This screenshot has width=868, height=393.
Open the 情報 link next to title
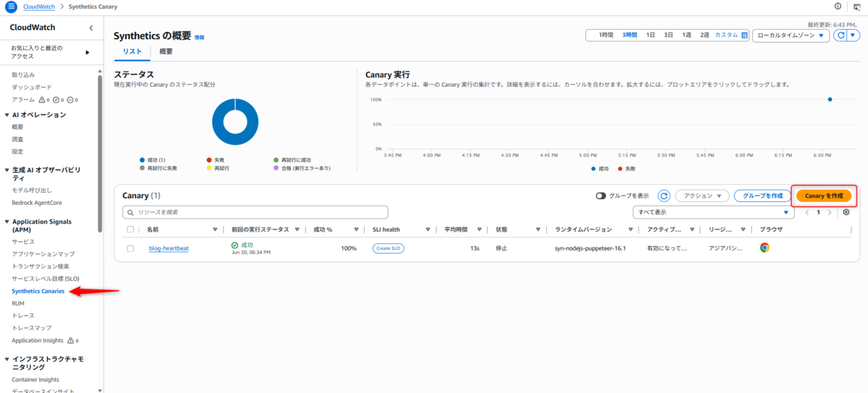(x=199, y=37)
